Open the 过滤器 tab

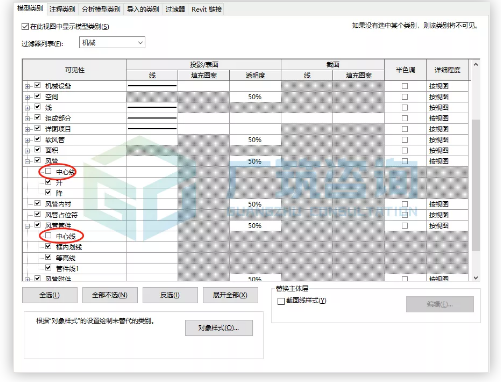[x=175, y=9]
